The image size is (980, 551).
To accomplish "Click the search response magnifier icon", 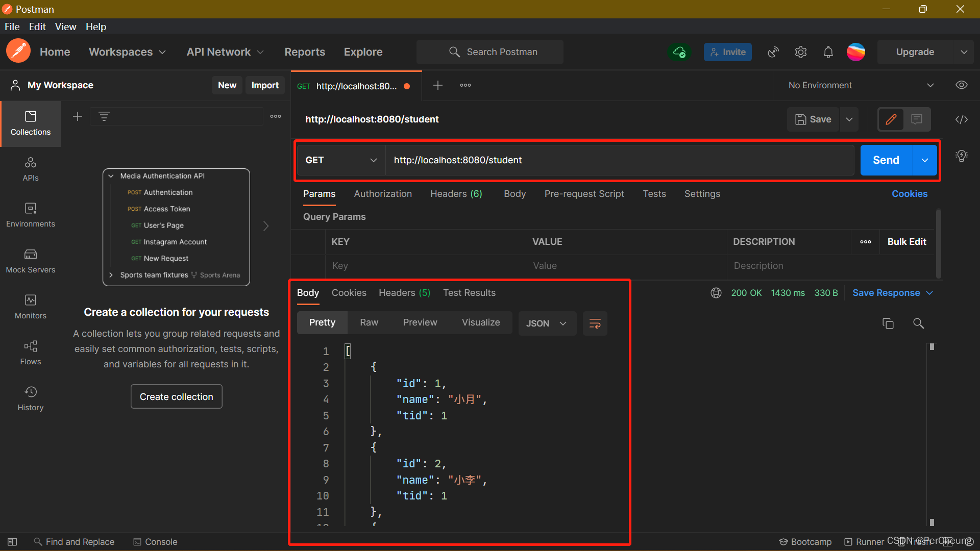I will coord(918,323).
